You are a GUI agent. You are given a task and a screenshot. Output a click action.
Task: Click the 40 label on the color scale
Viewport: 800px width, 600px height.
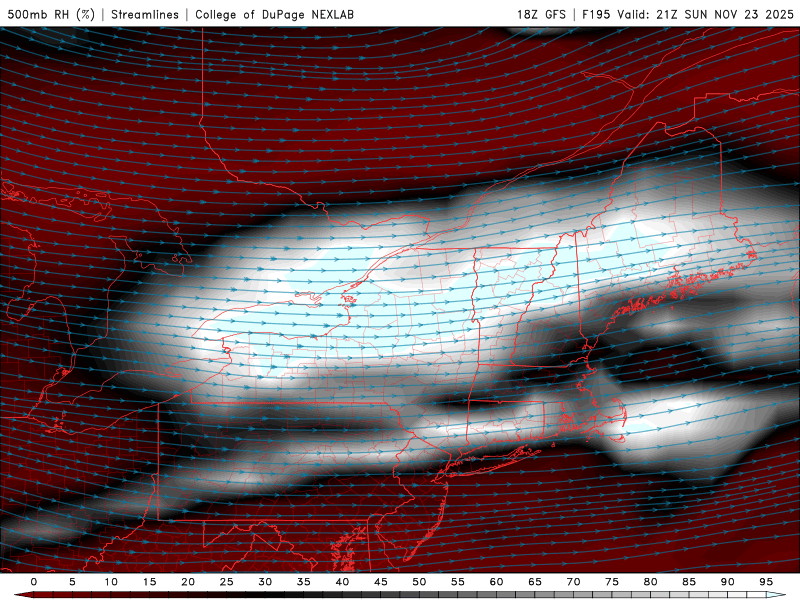point(342,582)
